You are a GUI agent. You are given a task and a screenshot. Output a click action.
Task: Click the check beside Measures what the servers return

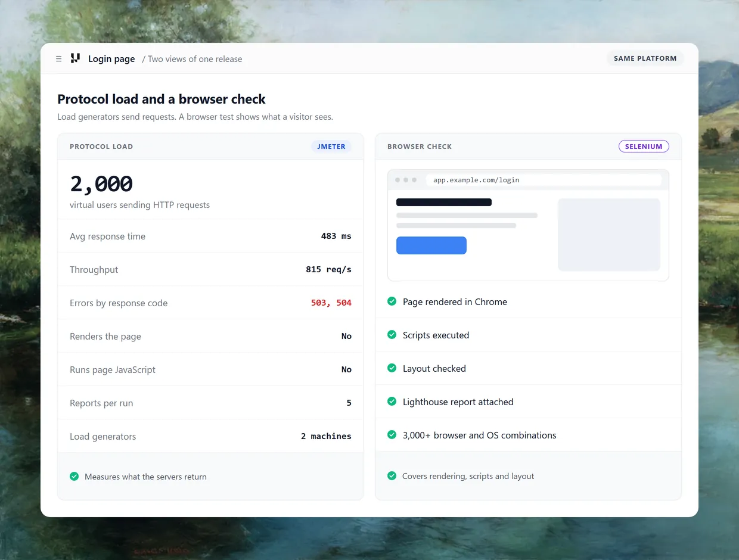[74, 477]
